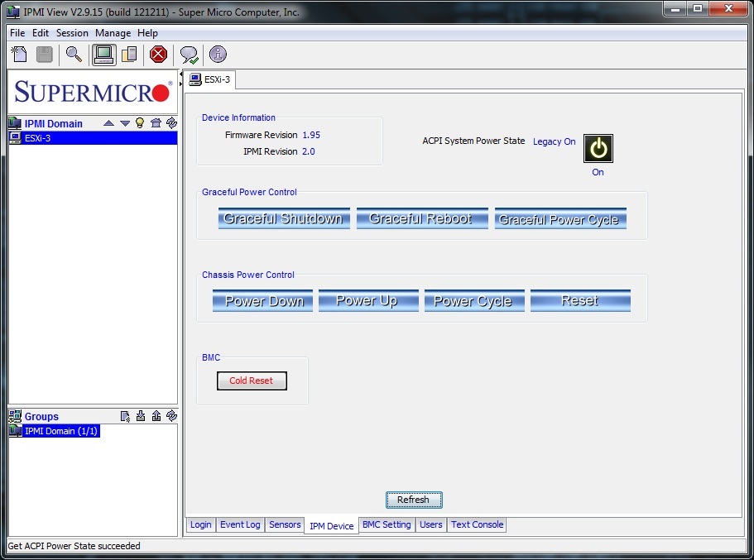Click the refresh arrows icon in IPMI Domain header

(171, 123)
